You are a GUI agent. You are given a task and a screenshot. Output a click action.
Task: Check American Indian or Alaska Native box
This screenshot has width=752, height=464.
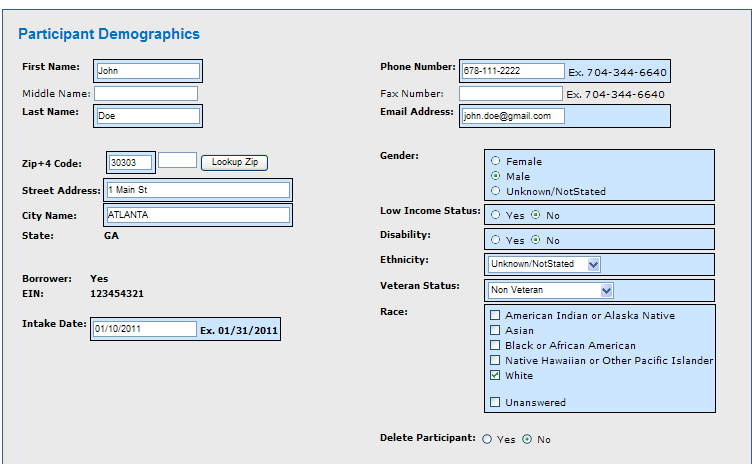[494, 315]
